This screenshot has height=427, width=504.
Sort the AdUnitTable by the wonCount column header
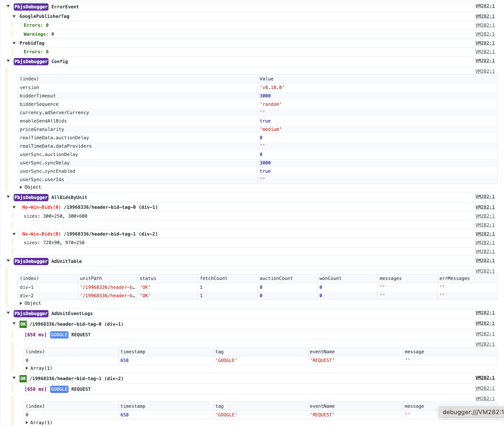click(x=348, y=278)
